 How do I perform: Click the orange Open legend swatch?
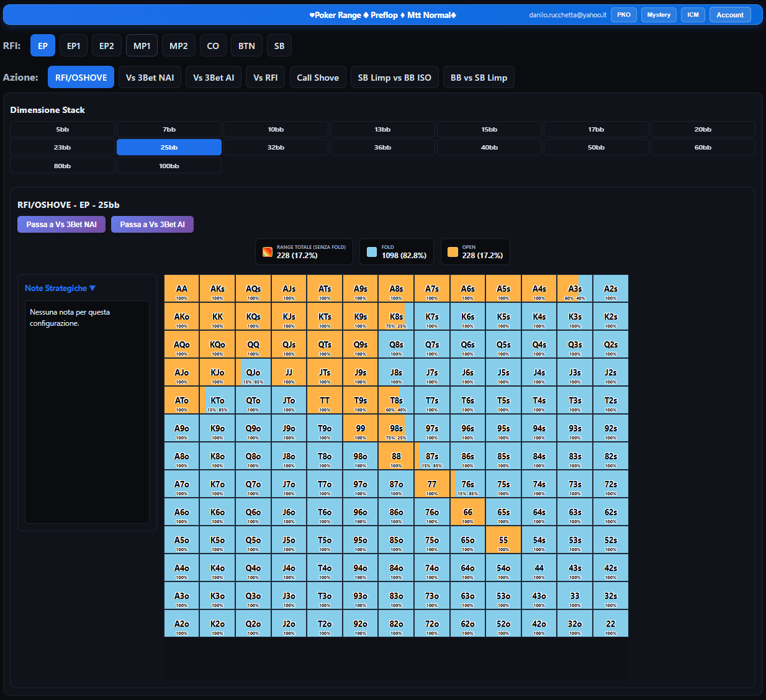point(453,252)
